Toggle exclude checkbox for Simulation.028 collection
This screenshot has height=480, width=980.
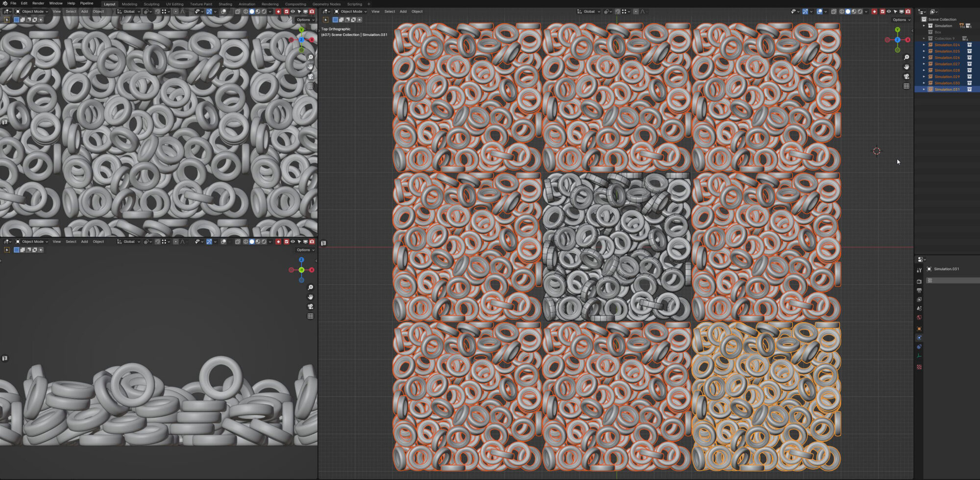969,71
